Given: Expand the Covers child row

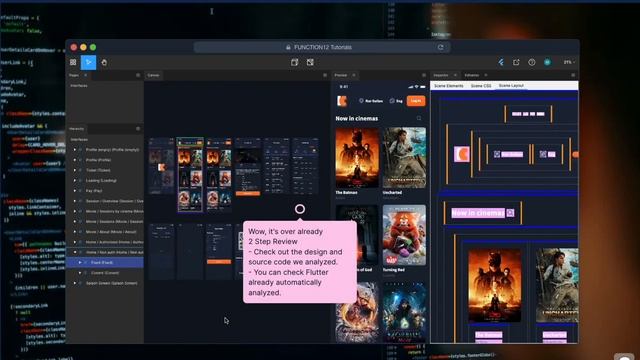Looking at the screenshot, I should [80, 273].
